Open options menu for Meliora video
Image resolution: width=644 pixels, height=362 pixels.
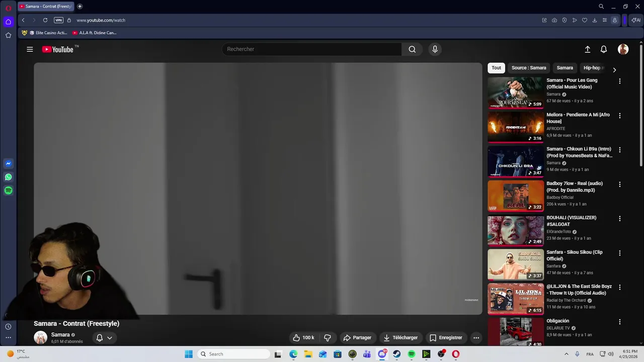pos(620,116)
